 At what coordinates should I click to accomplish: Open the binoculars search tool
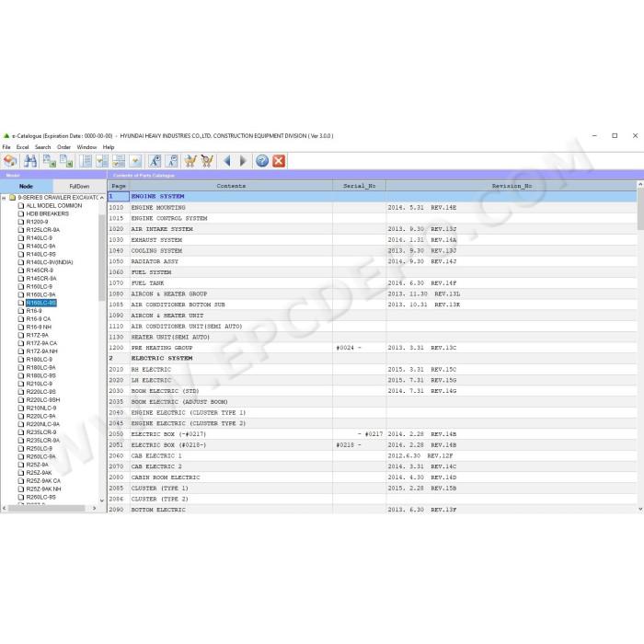coord(30,161)
